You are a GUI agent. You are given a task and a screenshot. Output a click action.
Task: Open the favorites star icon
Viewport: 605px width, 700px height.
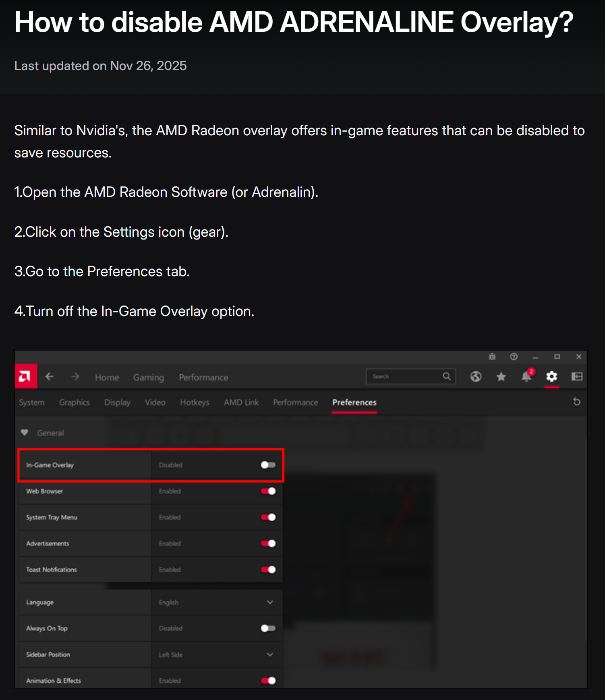click(x=501, y=376)
